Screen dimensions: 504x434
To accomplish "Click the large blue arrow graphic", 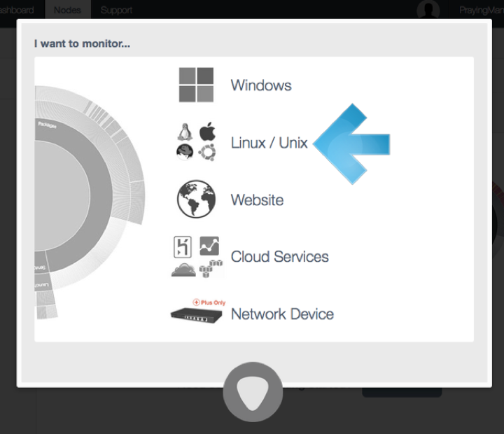I will coord(353,144).
